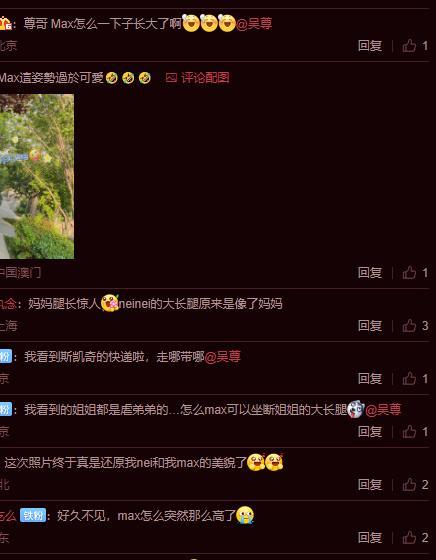Like the comment 'Max怎么一下子长大了啊'

(409, 46)
